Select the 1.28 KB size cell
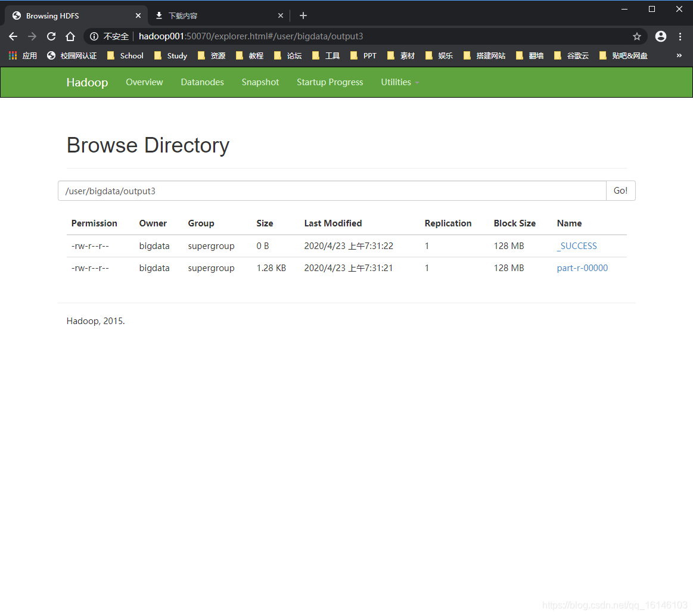This screenshot has width=693, height=616. coord(271,268)
